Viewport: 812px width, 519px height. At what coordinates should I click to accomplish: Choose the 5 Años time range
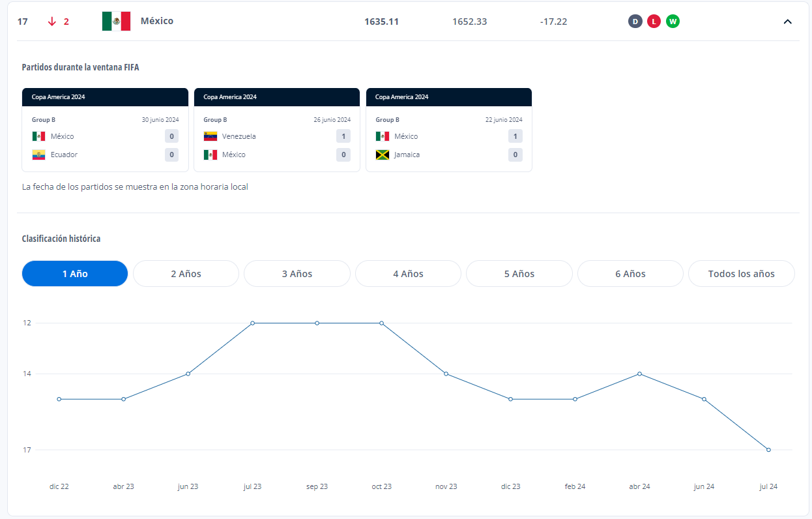519,274
